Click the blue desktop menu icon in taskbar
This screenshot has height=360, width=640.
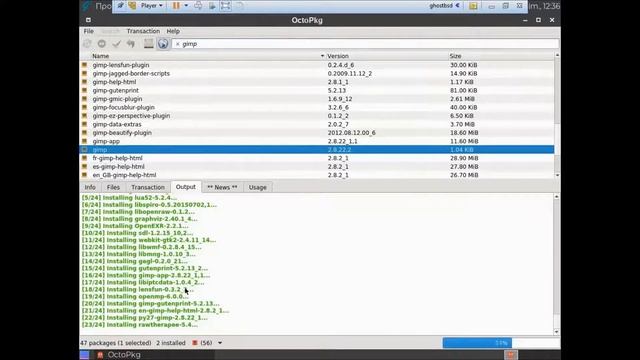click(x=84, y=355)
